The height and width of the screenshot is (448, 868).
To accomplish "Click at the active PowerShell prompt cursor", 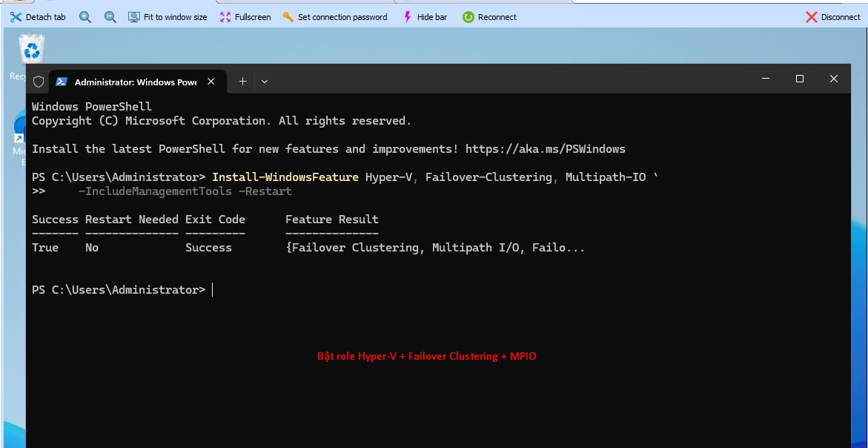I will 213,289.
